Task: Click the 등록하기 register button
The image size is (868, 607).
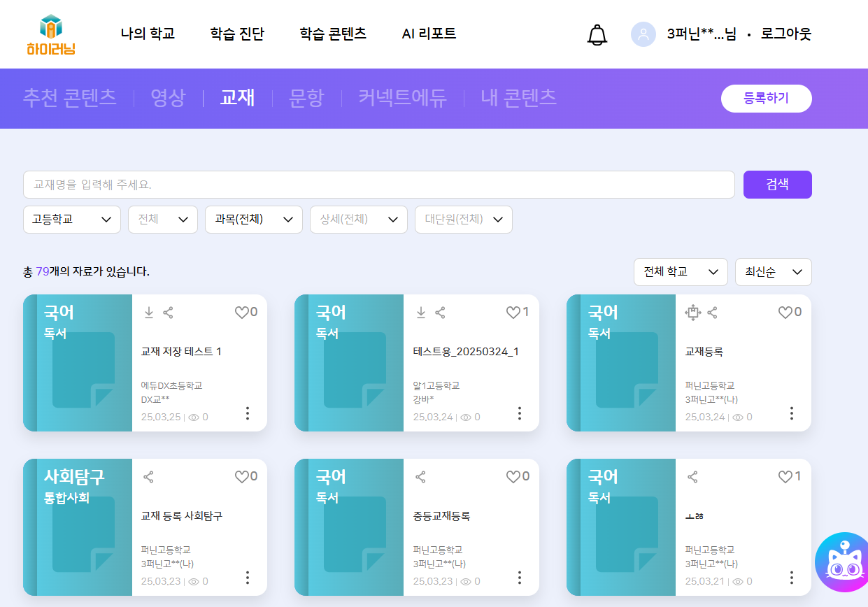Action: [766, 99]
